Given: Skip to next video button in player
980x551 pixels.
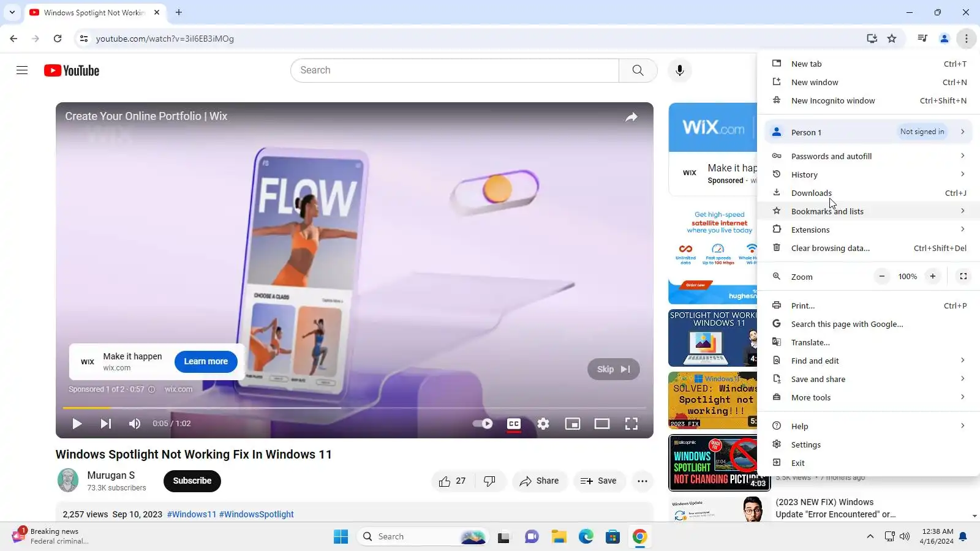Looking at the screenshot, I should pyautogui.click(x=105, y=424).
